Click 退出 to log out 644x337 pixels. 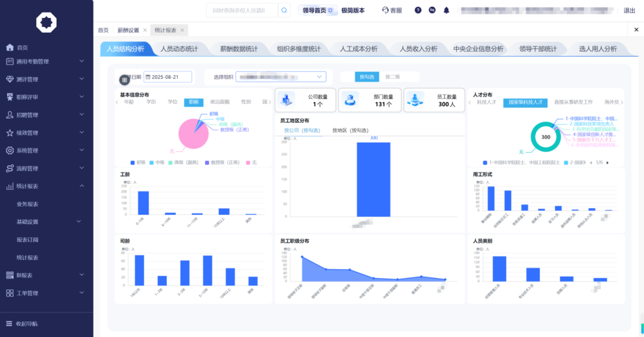pos(629,10)
